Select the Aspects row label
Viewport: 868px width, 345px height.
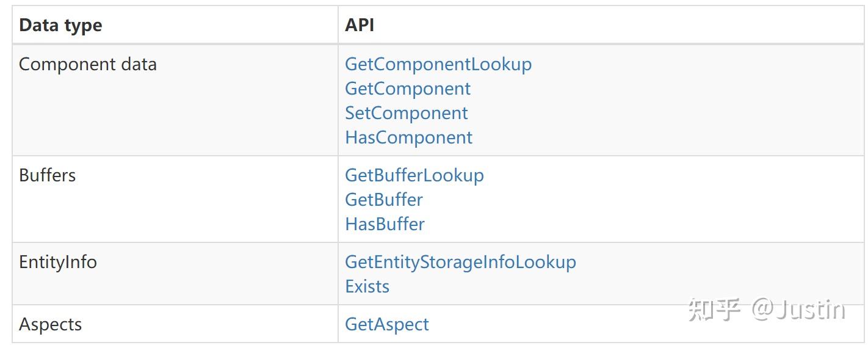[x=50, y=324]
